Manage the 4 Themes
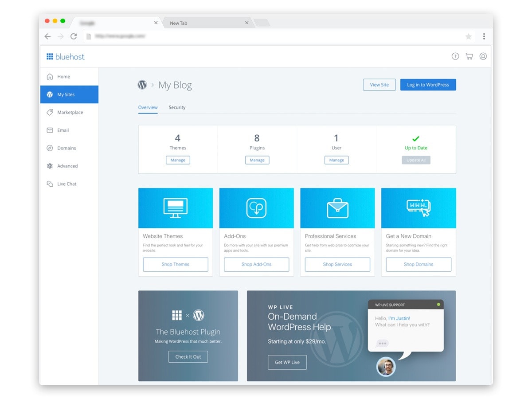The width and height of the screenshot is (532, 399). (x=178, y=160)
